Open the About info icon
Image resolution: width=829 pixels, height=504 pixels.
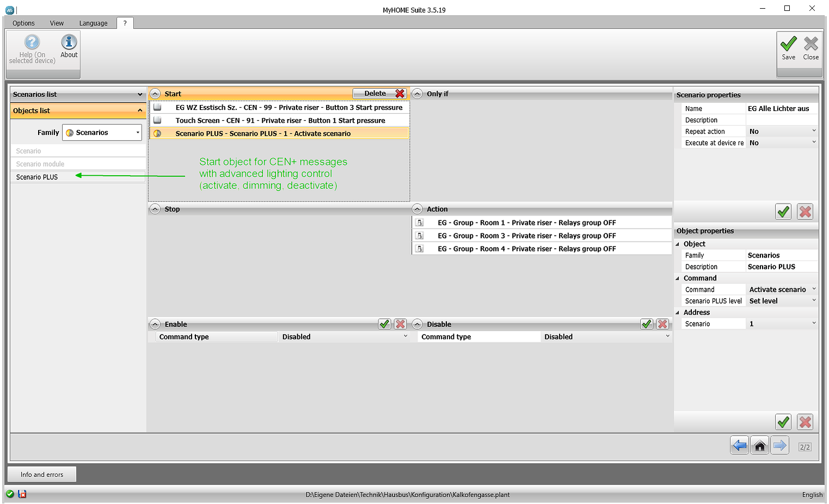coord(69,42)
